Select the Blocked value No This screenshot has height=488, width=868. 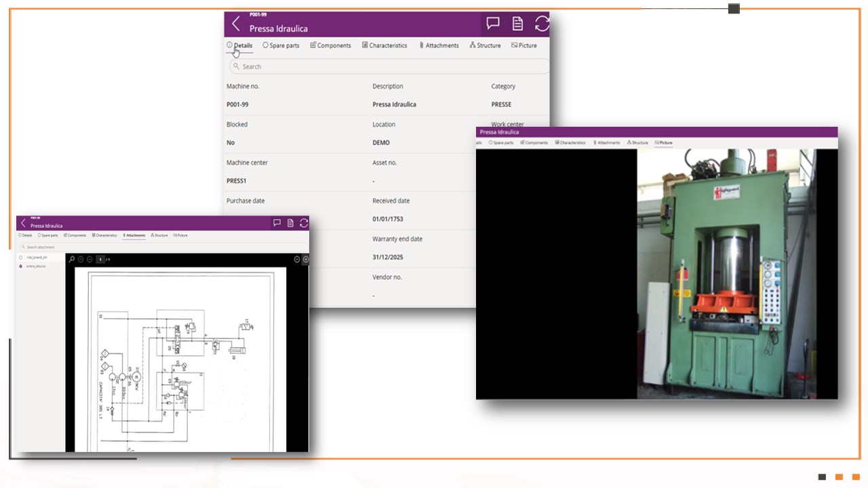[x=231, y=142]
